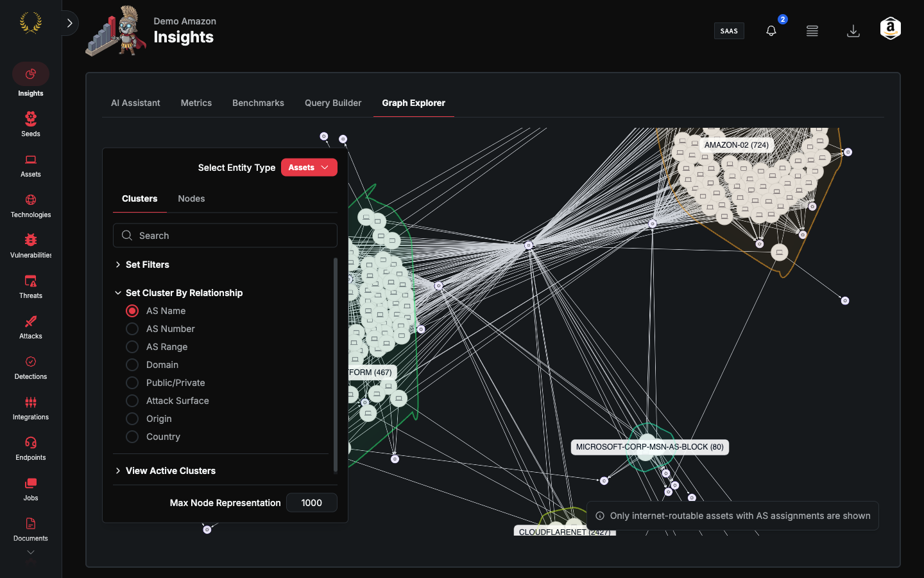
Task: Go to Assets in the sidebar
Action: pos(30,165)
